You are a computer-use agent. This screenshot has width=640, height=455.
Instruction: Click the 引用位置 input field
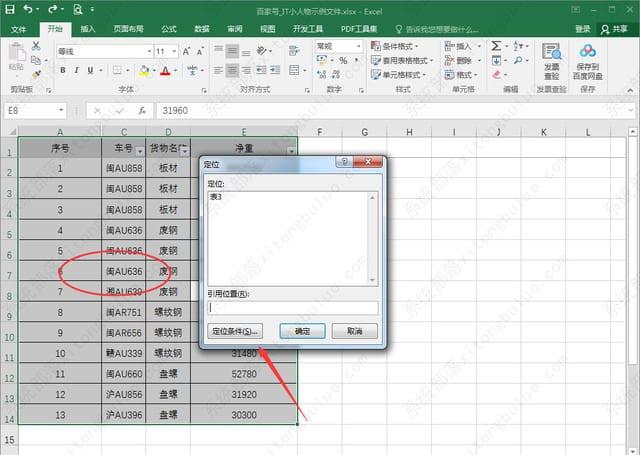(x=293, y=308)
